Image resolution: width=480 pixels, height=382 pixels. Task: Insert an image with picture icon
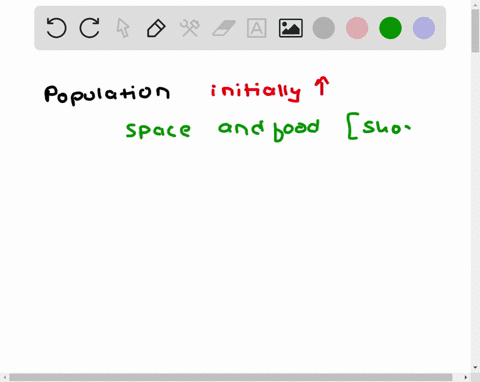point(291,28)
